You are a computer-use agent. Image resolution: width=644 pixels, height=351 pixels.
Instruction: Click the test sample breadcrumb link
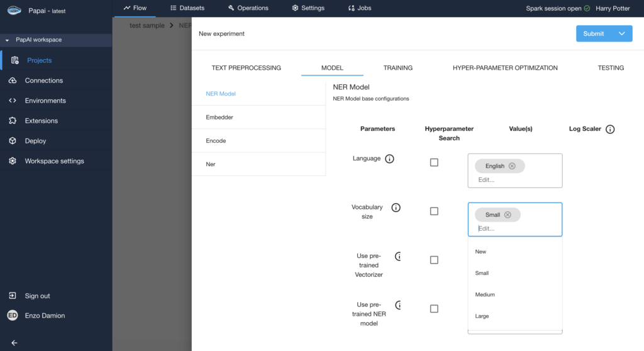(x=147, y=26)
